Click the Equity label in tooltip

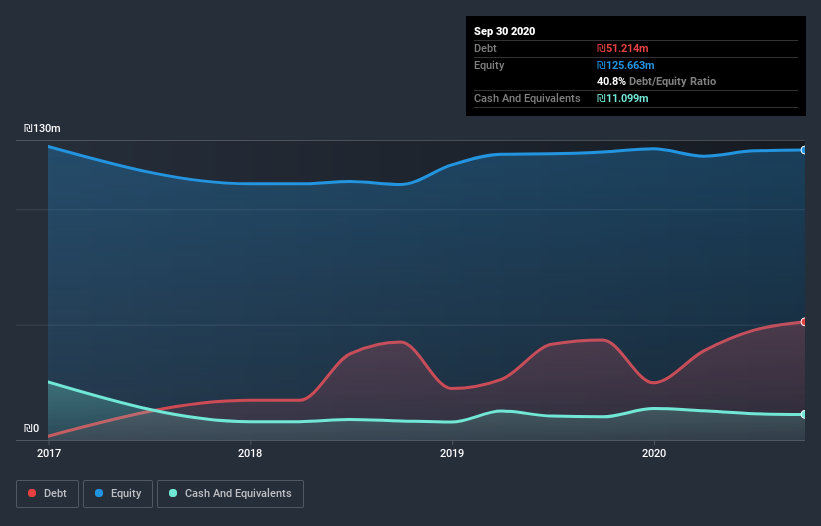pyautogui.click(x=489, y=65)
